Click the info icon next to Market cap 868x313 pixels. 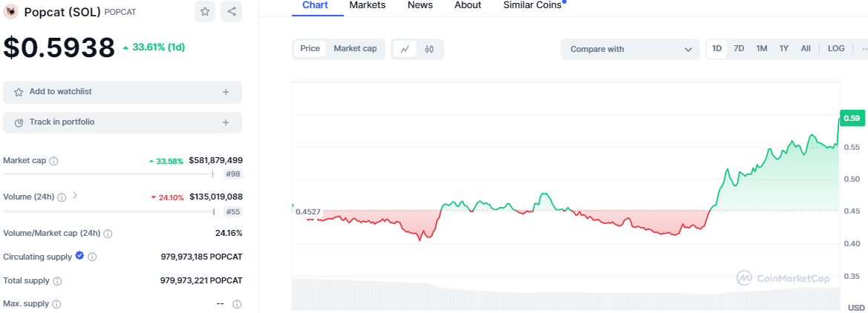(x=53, y=161)
